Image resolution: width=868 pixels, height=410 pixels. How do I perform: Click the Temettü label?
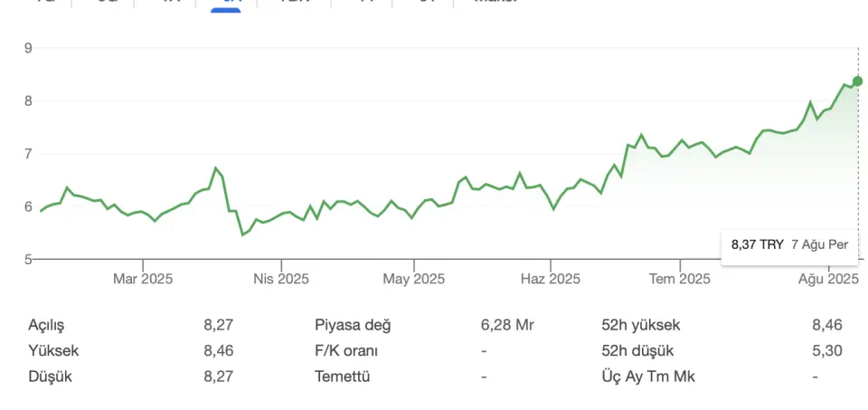342,377
